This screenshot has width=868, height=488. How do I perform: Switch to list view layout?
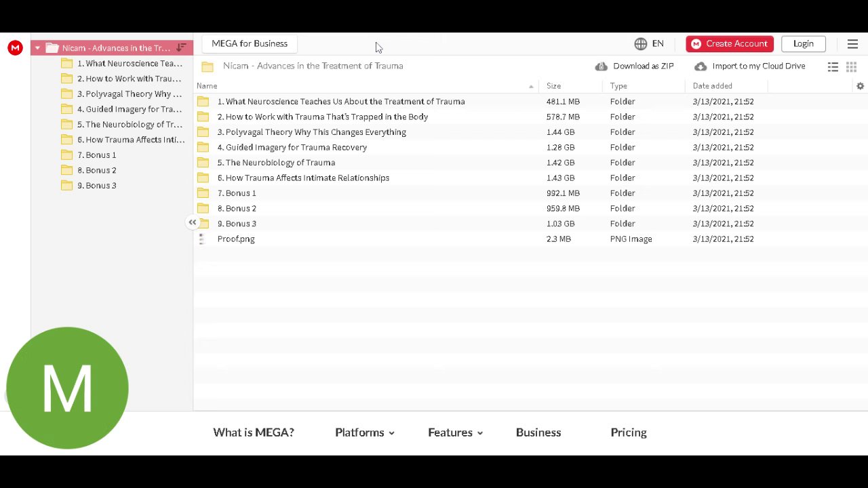coord(833,66)
